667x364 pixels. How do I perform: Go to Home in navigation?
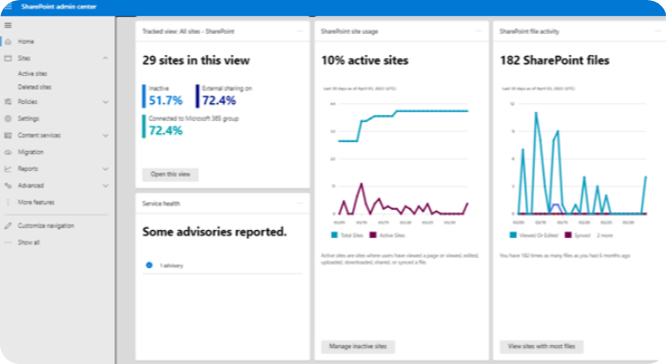click(26, 42)
